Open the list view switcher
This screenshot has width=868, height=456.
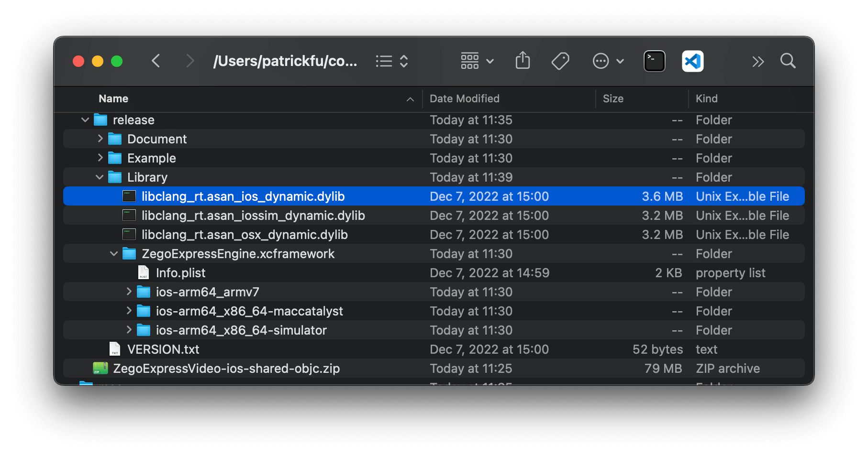pyautogui.click(x=392, y=61)
